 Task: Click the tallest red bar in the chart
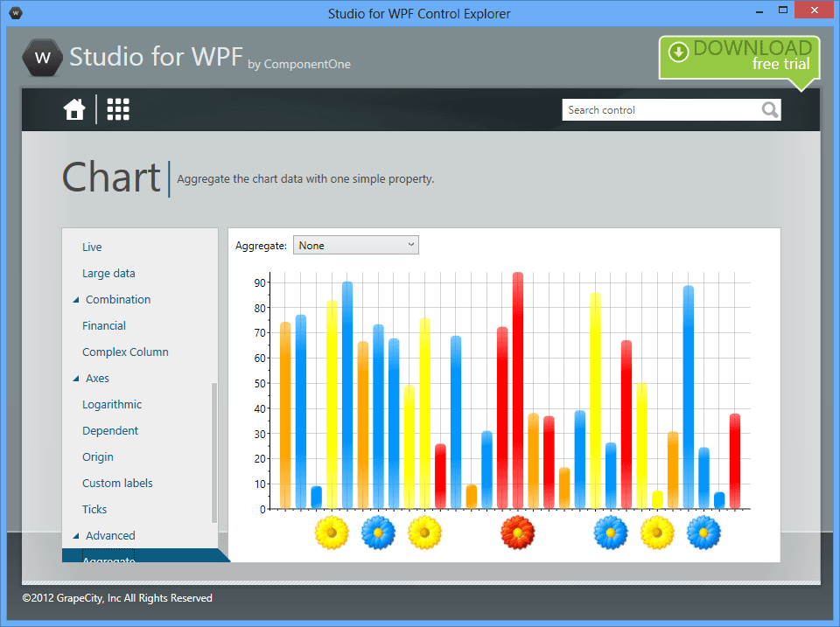click(517, 390)
